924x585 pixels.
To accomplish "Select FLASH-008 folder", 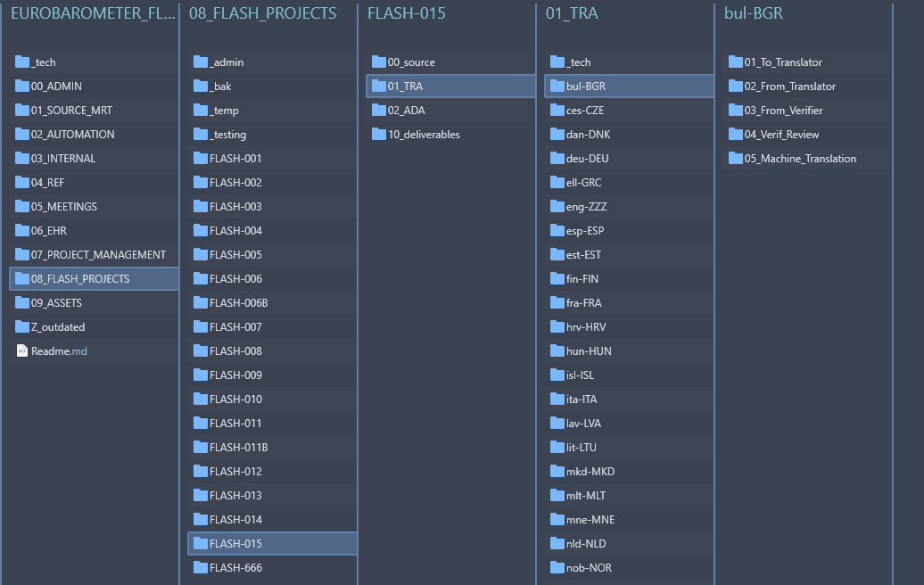I will coord(272,351).
